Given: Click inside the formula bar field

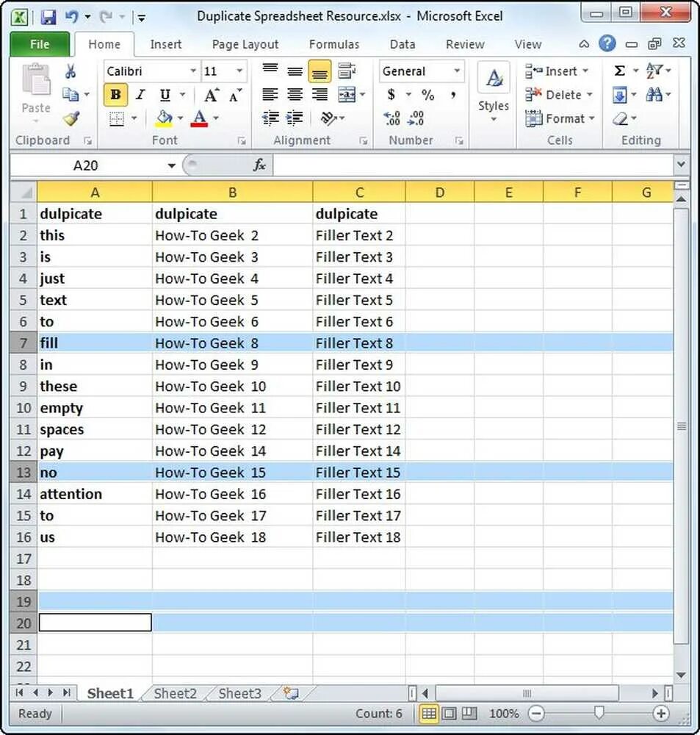Looking at the screenshot, I should [473, 165].
